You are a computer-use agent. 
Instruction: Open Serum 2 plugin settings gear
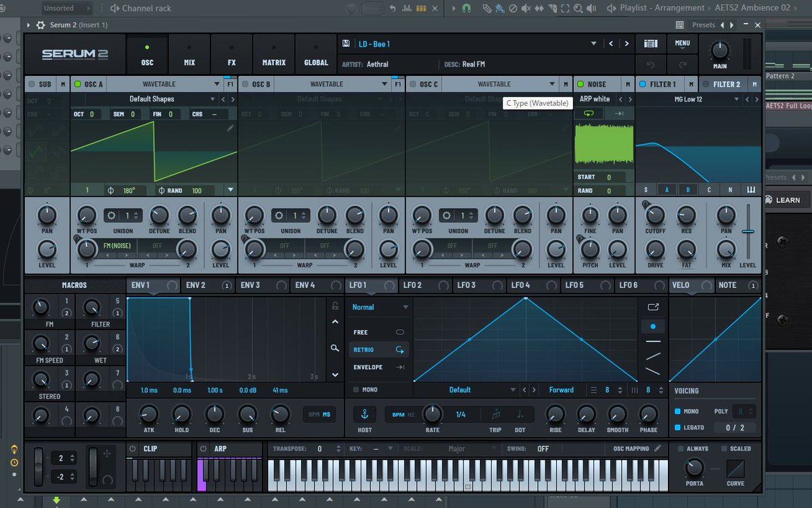pos(40,25)
